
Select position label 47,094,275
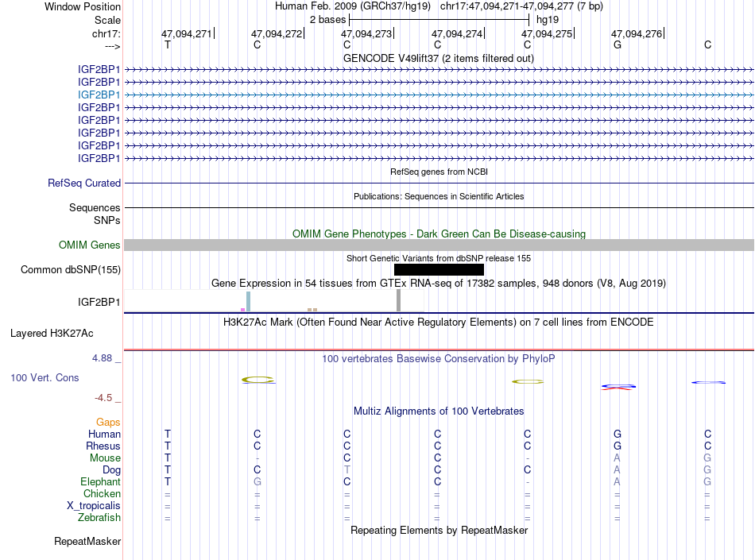point(547,33)
